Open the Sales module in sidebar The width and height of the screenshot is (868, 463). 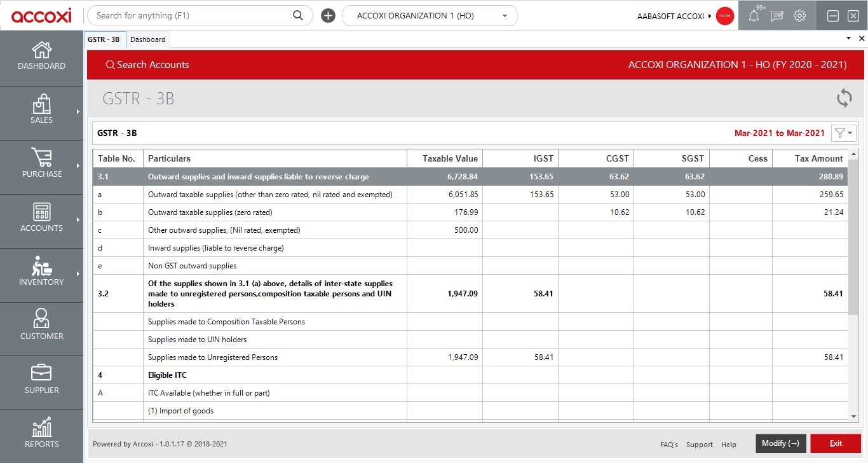tap(41, 110)
